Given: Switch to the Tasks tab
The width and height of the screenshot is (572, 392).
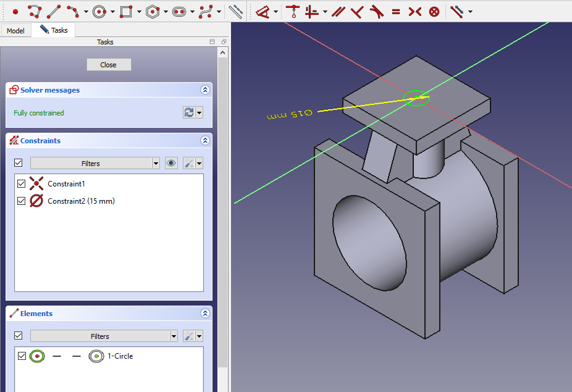Looking at the screenshot, I should (54, 30).
